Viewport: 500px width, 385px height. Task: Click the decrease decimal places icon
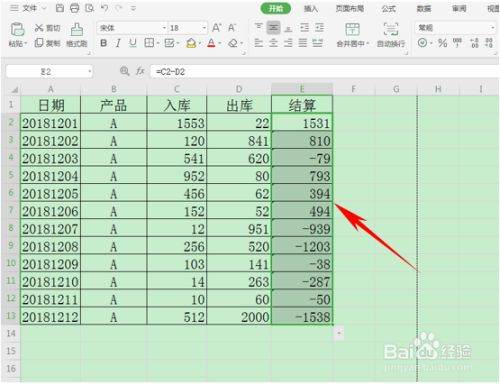point(489,43)
